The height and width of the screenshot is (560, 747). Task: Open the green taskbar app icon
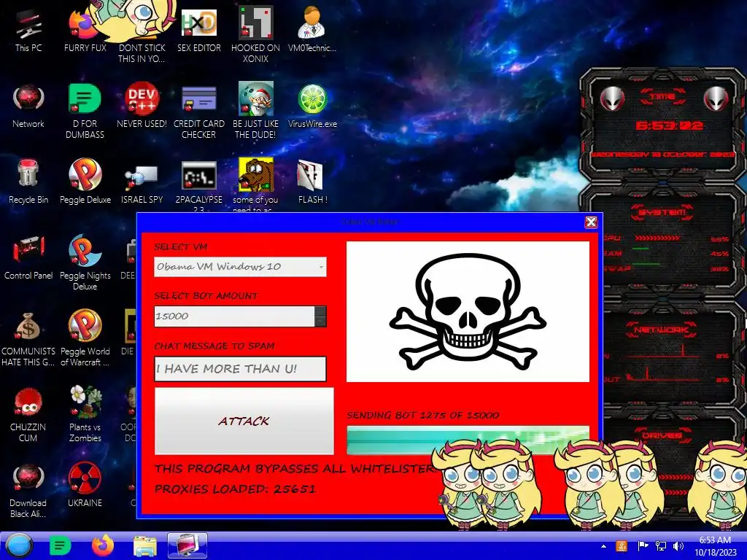(x=60, y=545)
